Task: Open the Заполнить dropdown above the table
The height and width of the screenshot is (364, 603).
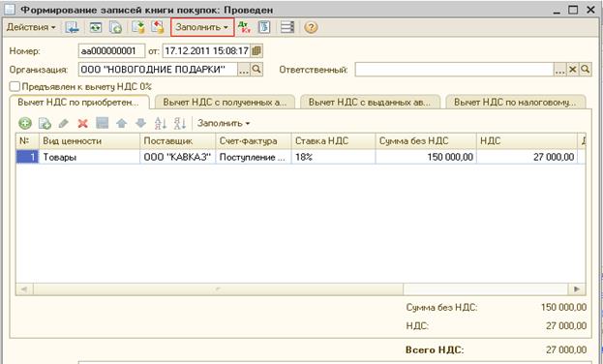Action: pos(224,124)
